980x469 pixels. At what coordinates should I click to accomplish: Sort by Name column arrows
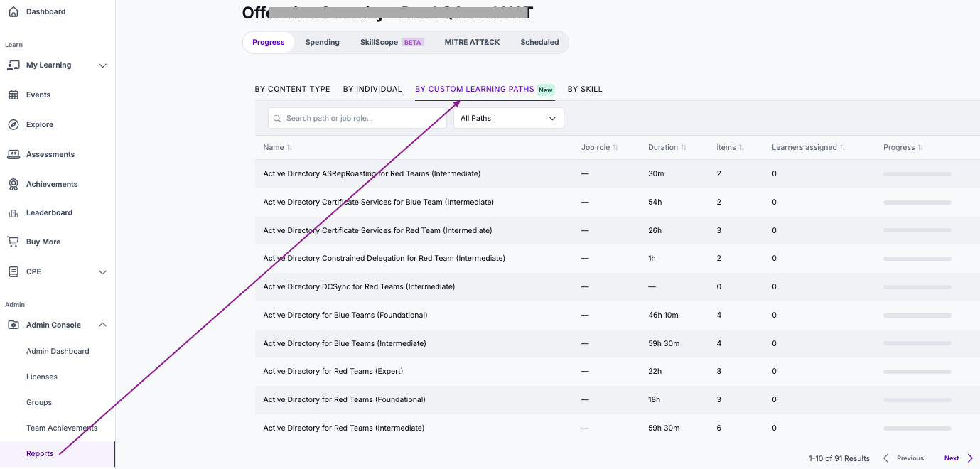point(289,148)
